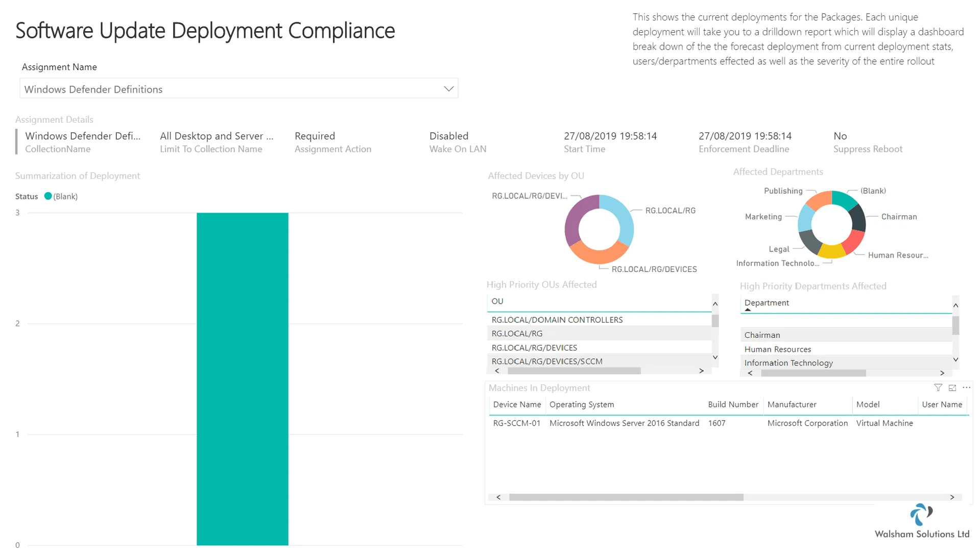Select the RG-SCCM-01 device row
Screen dimensions: 980x552
tap(728, 423)
